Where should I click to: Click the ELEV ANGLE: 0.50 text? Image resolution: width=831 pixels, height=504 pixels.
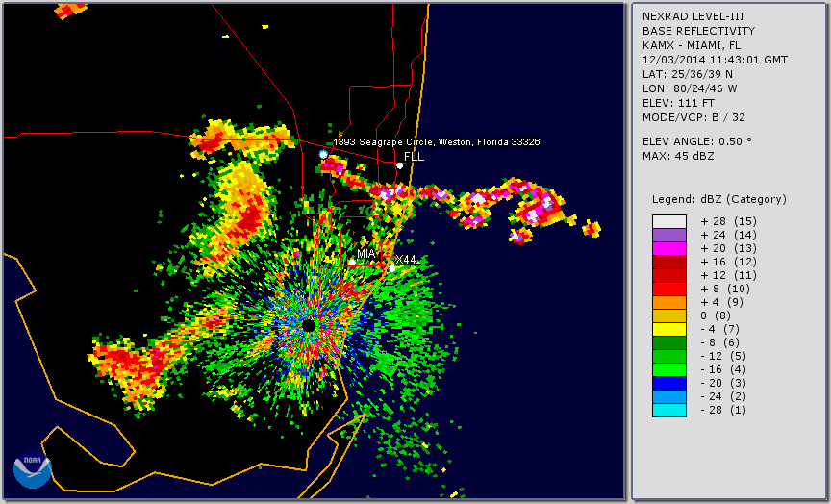pyautogui.click(x=697, y=141)
